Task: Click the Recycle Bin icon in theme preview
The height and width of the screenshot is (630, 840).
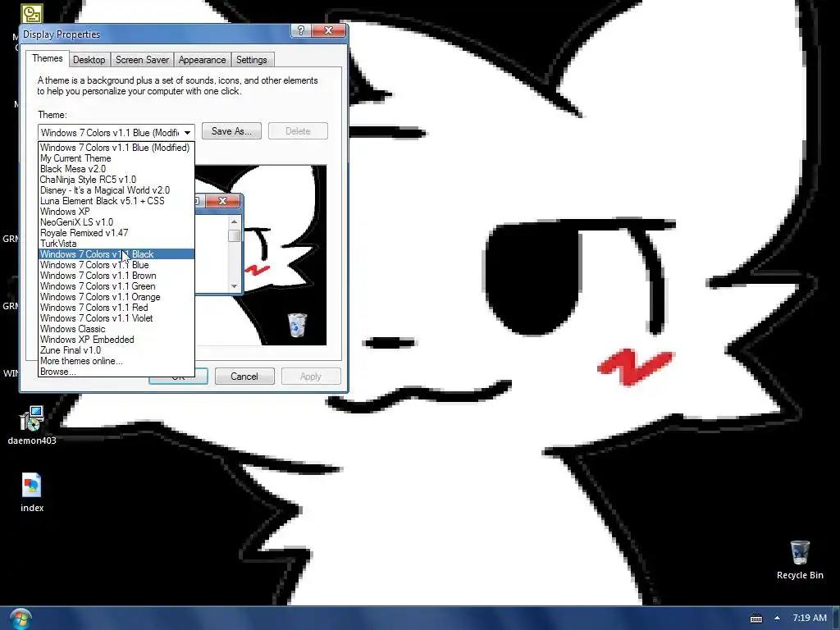Action: 297,325
